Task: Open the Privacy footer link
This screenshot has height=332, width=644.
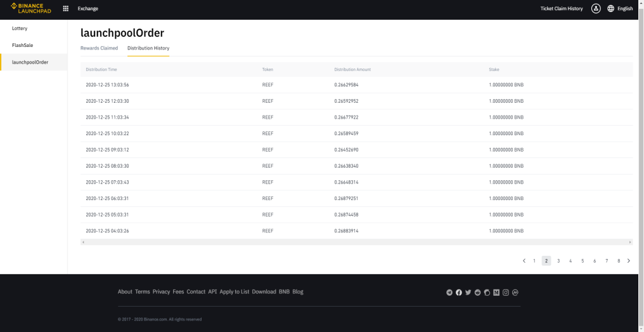Action: 162,291
